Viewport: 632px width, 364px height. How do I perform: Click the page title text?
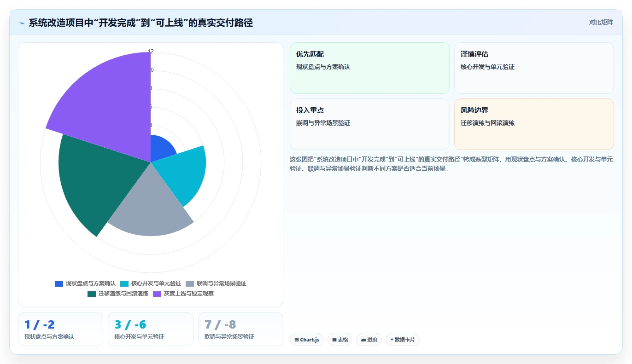(x=141, y=23)
